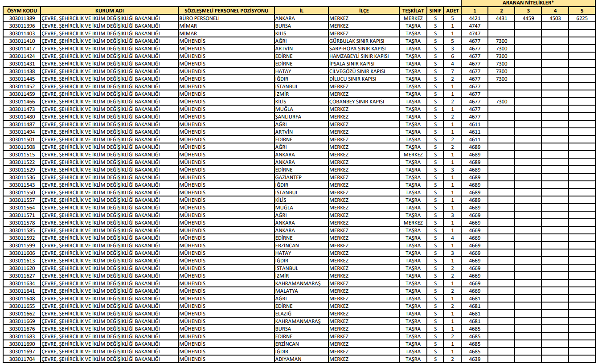The height and width of the screenshot is (364, 598).
Task: Select 4611 in the 303011487 row
Action: pyautogui.click(x=475, y=124)
